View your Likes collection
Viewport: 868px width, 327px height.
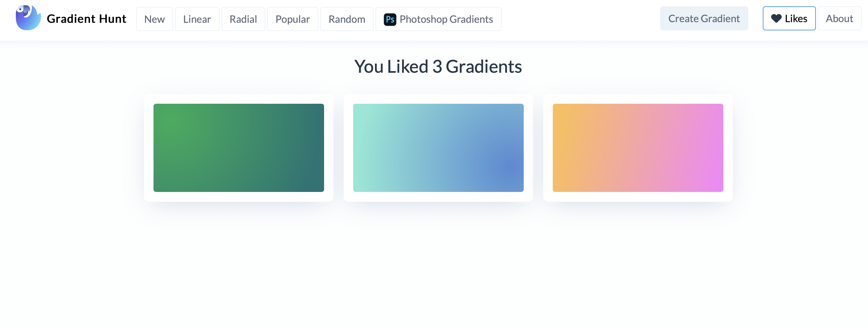tap(789, 19)
